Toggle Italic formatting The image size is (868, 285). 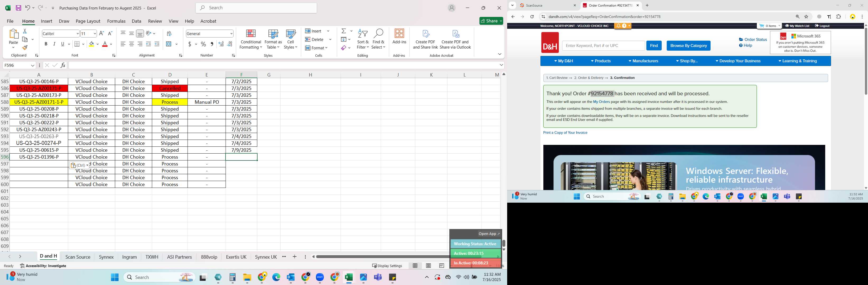tap(54, 44)
